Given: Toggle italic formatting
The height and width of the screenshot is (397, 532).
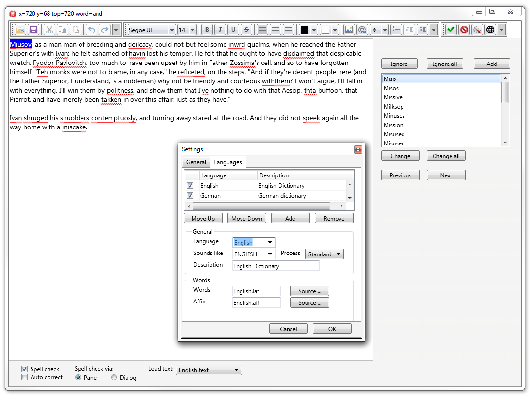Looking at the screenshot, I should pyautogui.click(x=220, y=30).
